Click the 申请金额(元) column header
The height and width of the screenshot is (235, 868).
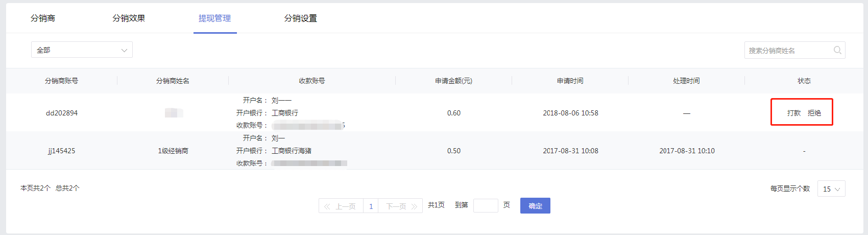[453, 81]
